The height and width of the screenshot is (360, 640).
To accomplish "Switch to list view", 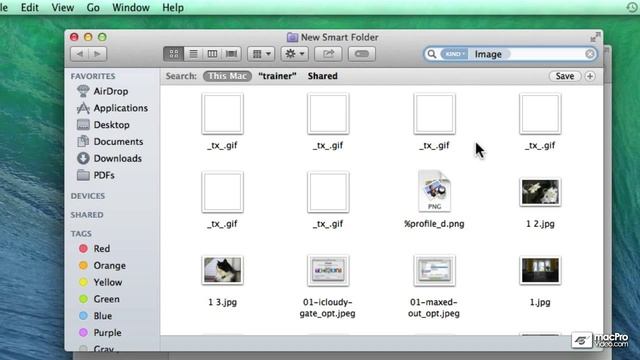I will point(193,54).
